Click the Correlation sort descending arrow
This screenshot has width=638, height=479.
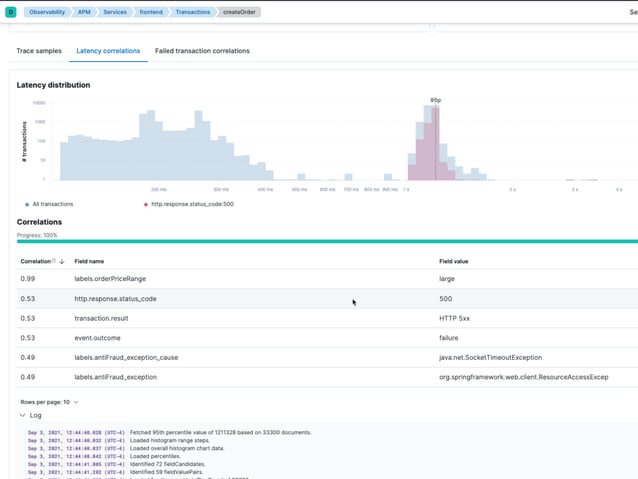tap(62, 261)
